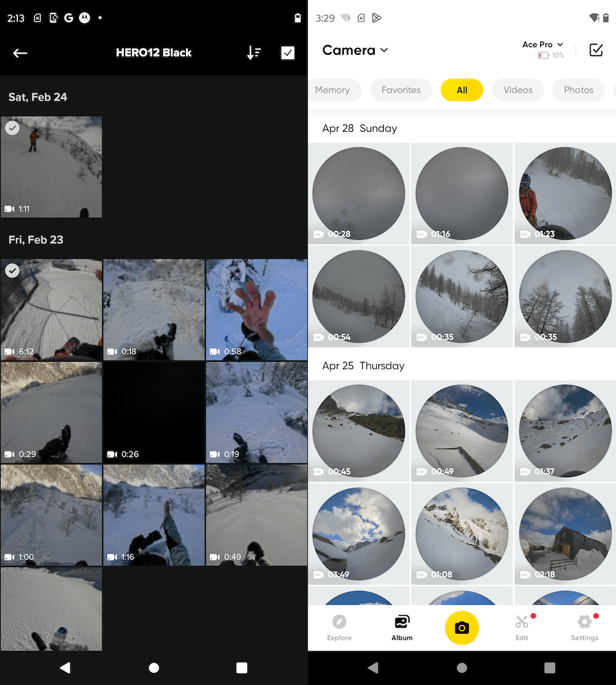The width and height of the screenshot is (616, 685).
Task: Open the Edit tab with scissors icon
Action: coord(522,628)
